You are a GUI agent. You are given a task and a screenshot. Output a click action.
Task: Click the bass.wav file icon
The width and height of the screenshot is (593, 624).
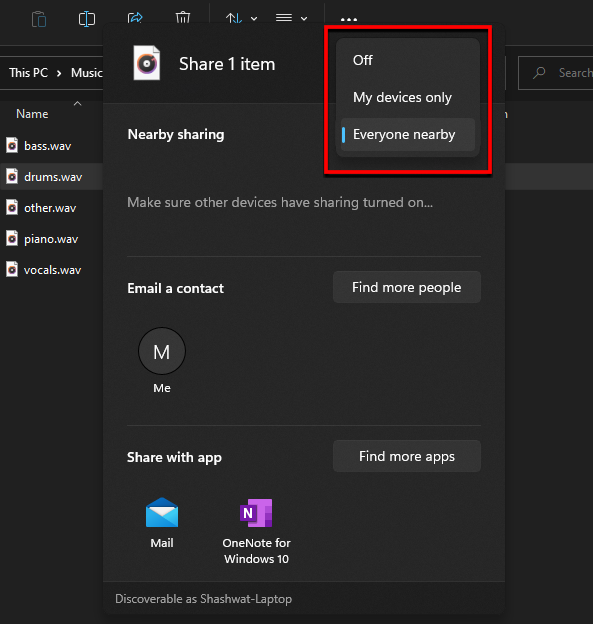click(x=12, y=146)
